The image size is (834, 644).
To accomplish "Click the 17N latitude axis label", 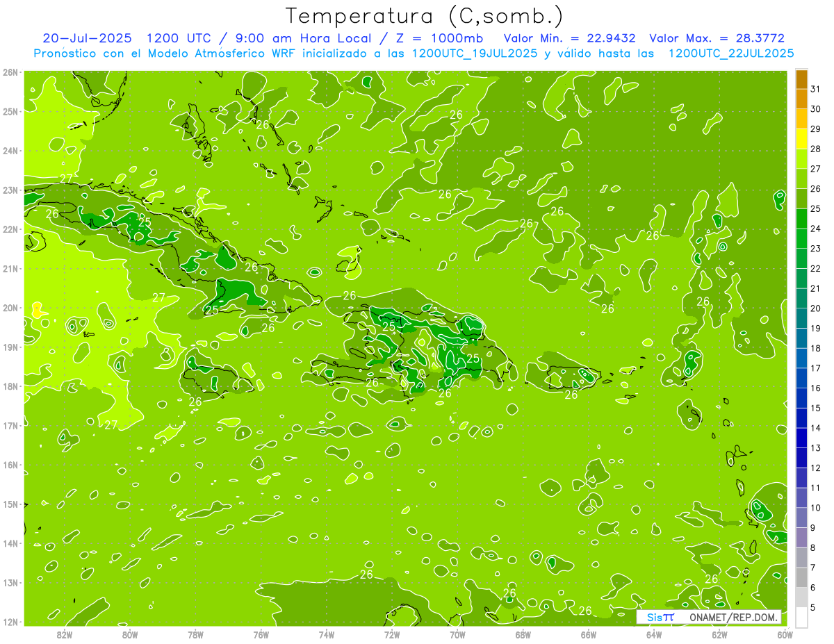I will (x=10, y=425).
